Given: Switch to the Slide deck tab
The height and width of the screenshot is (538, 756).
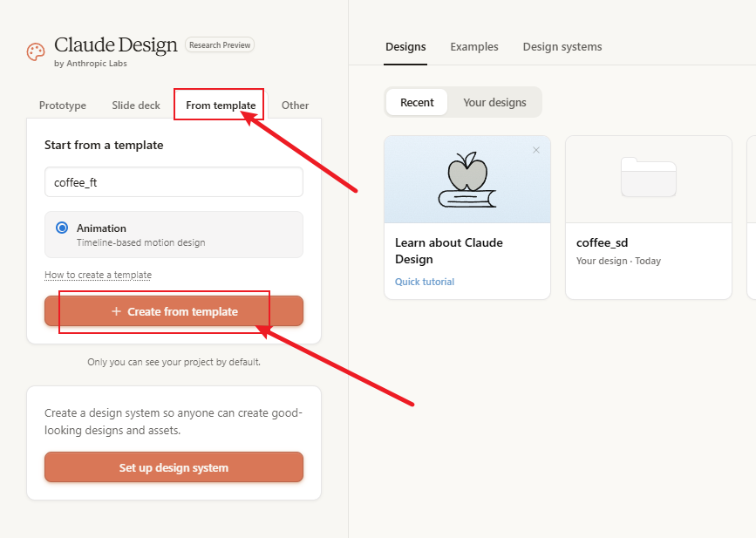Looking at the screenshot, I should coord(136,106).
